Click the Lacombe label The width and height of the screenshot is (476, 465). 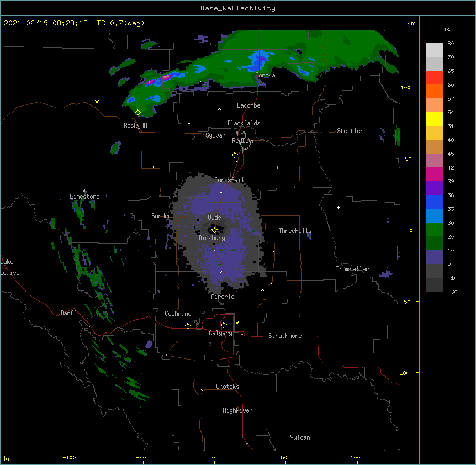pos(248,105)
